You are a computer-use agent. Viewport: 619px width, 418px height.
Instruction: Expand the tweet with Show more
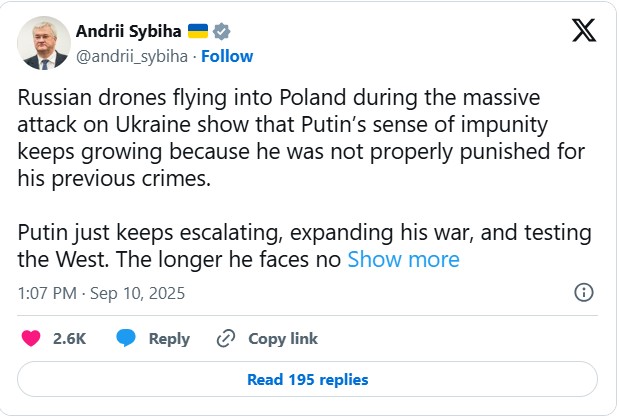(403, 260)
